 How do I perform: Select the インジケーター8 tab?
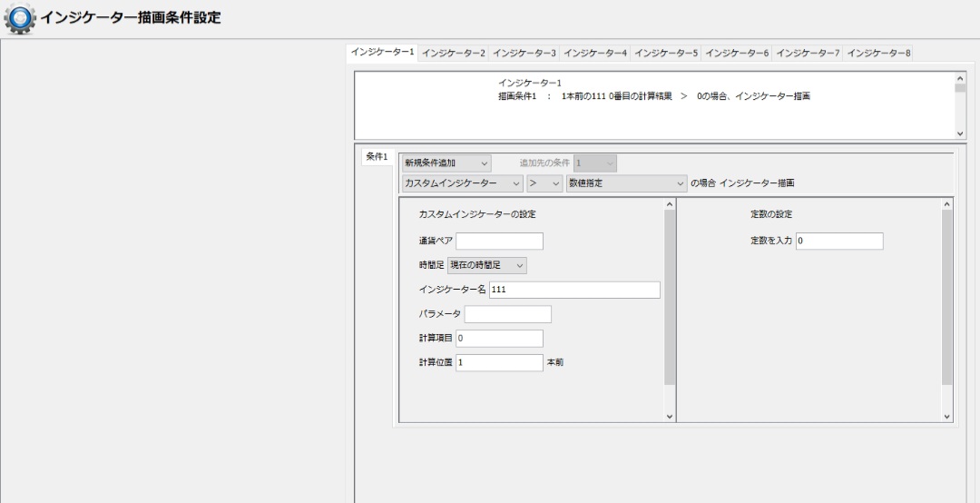[x=877, y=54]
